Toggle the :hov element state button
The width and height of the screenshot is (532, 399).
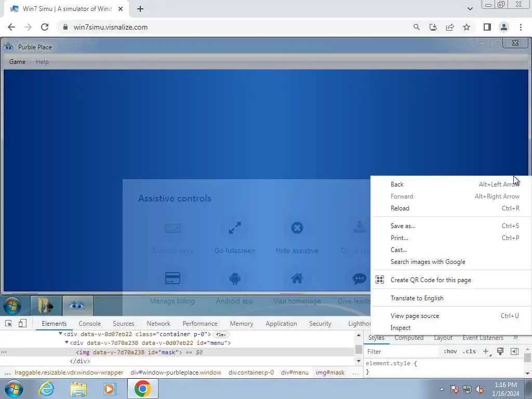[x=450, y=352]
